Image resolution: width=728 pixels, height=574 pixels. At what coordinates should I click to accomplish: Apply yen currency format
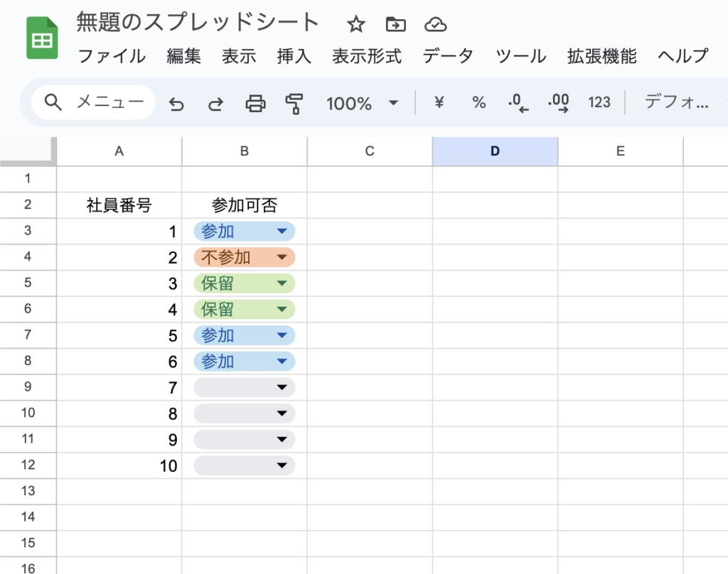click(x=439, y=102)
